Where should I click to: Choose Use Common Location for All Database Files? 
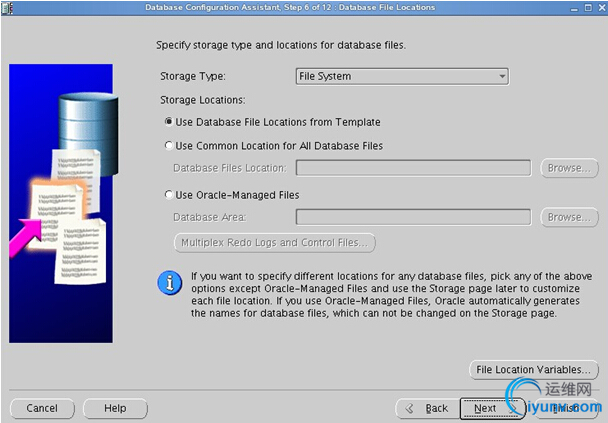169,146
